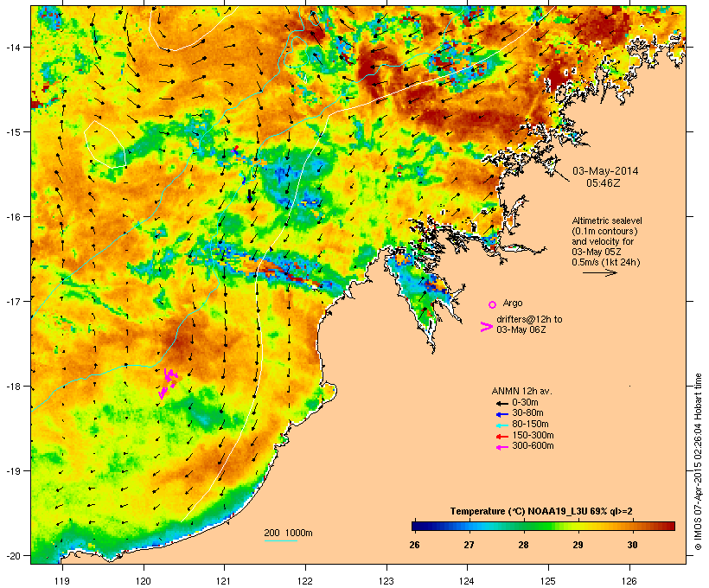This screenshot has height=588, width=709.
Task: Click the magenta Argo circle legend marker
Action: tap(493, 305)
